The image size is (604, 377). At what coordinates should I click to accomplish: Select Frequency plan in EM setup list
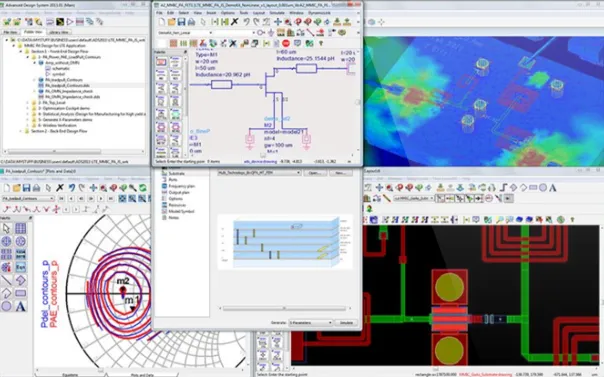(181, 186)
